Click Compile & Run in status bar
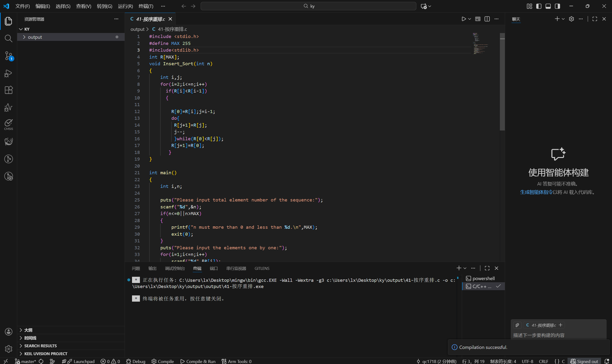The image size is (612, 364). [198, 361]
